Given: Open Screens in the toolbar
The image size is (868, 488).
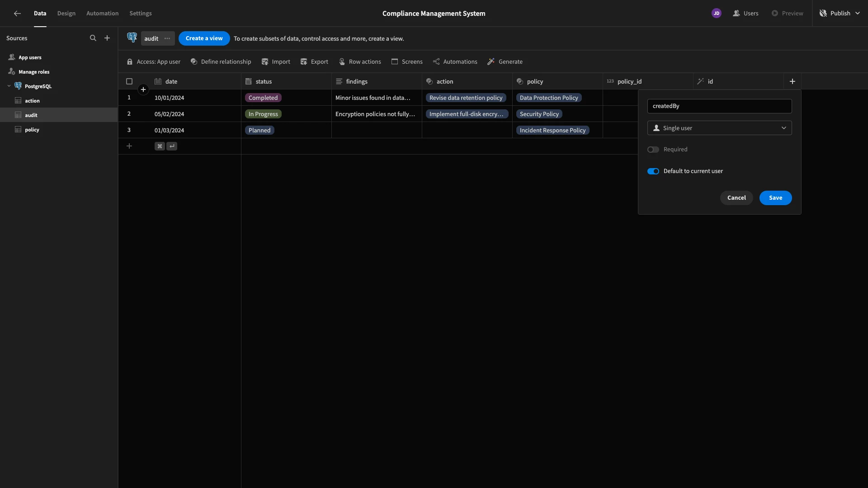Looking at the screenshot, I should (x=407, y=62).
